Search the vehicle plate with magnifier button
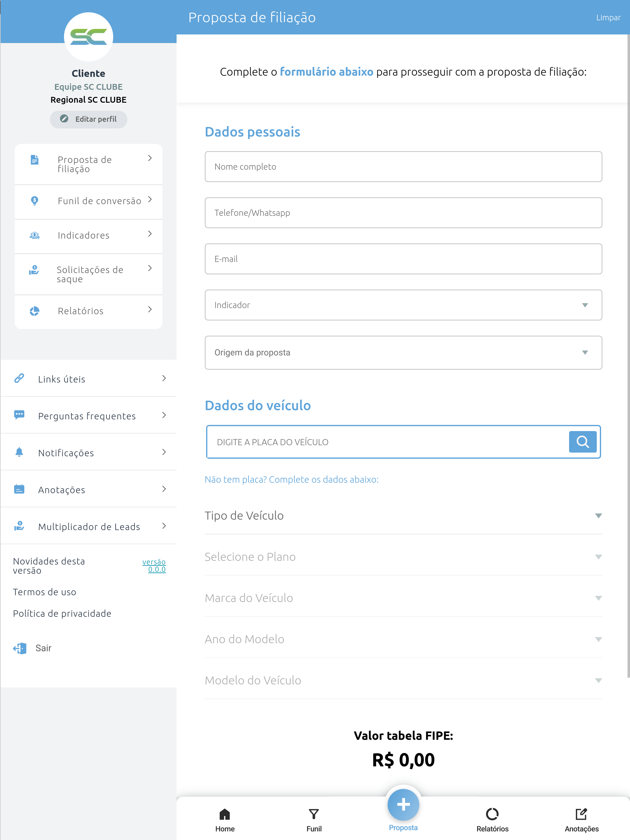Screen dimensions: 630x840 583,442
